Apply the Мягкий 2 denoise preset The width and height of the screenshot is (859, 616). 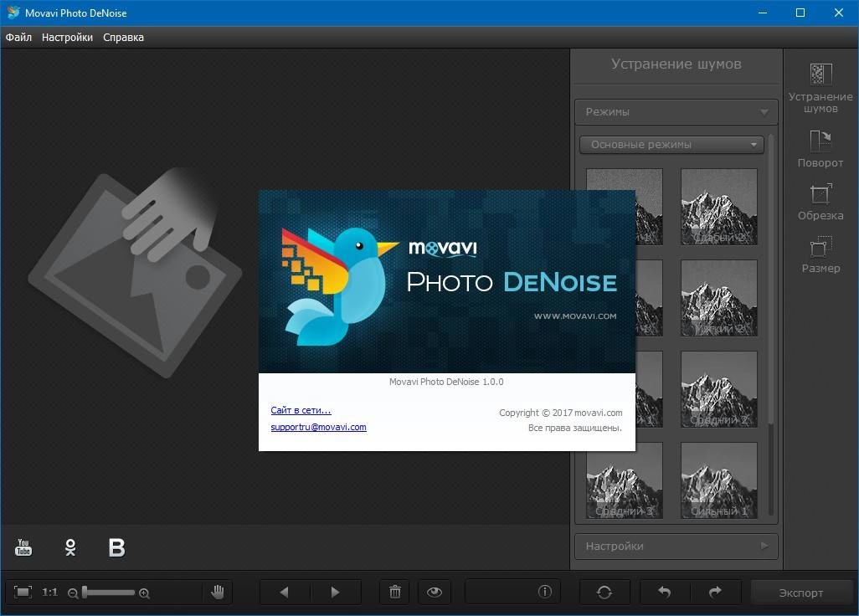coord(718,298)
